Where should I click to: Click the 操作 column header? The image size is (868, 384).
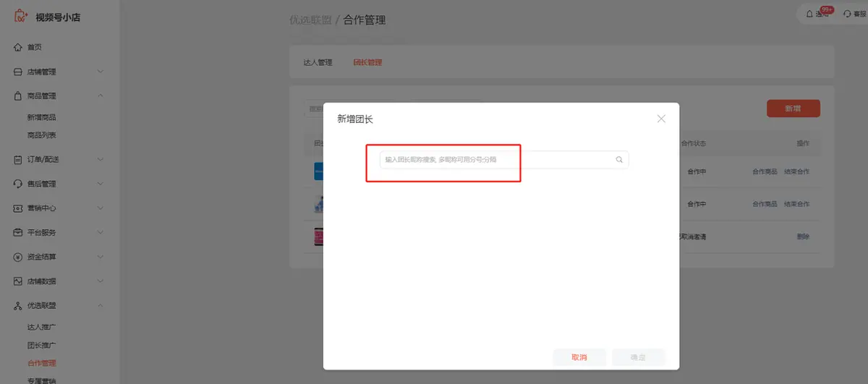point(803,143)
